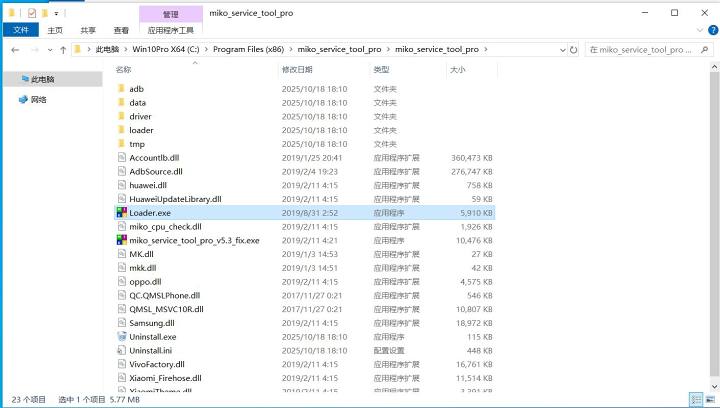
Task: Select the Xiaomi_Firehose.dll file name
Action: [x=165, y=378]
